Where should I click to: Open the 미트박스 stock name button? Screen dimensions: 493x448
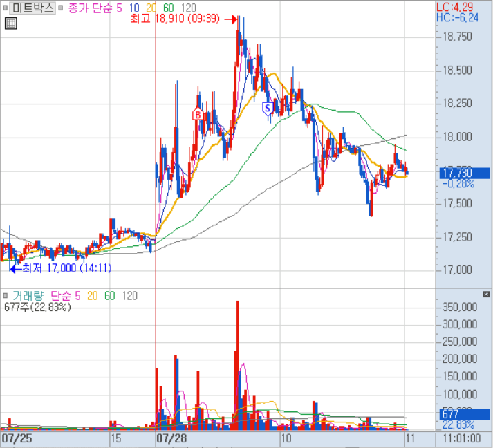pyautogui.click(x=32, y=8)
